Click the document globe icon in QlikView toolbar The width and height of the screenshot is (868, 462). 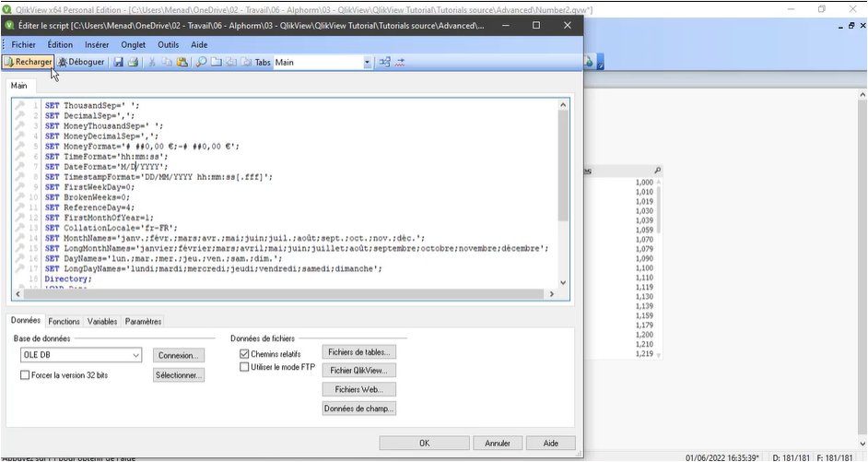coord(589,62)
